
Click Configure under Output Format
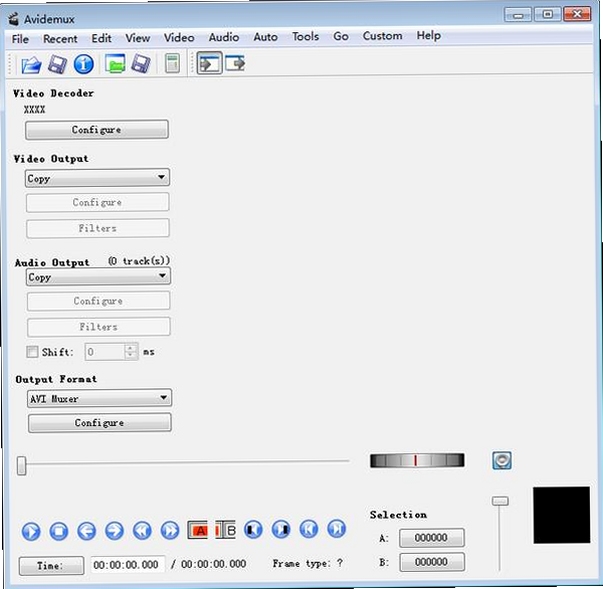(100, 423)
